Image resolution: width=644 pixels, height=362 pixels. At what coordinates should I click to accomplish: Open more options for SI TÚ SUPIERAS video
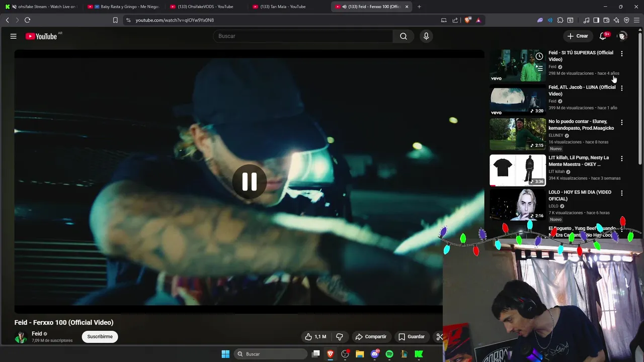point(622,54)
